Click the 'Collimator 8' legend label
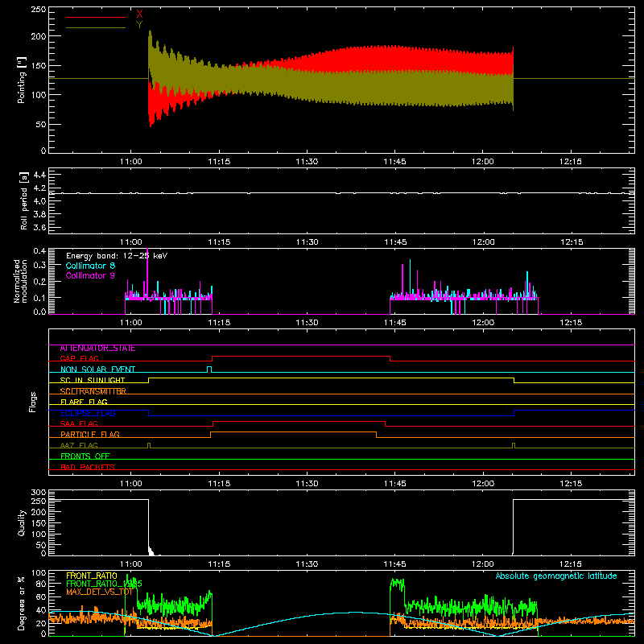The height and width of the screenshot is (644, 644). click(x=90, y=266)
